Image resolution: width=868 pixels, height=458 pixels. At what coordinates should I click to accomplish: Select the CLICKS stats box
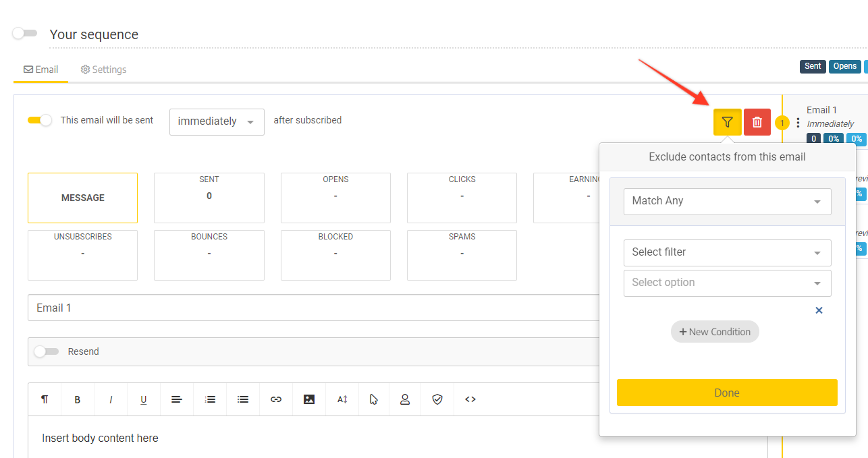coord(462,198)
